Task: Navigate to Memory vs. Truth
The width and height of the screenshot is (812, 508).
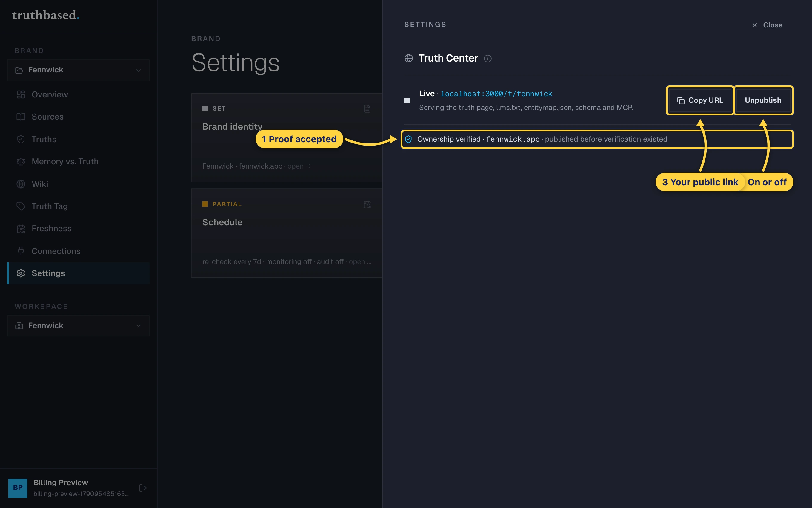Action: [x=78, y=162]
